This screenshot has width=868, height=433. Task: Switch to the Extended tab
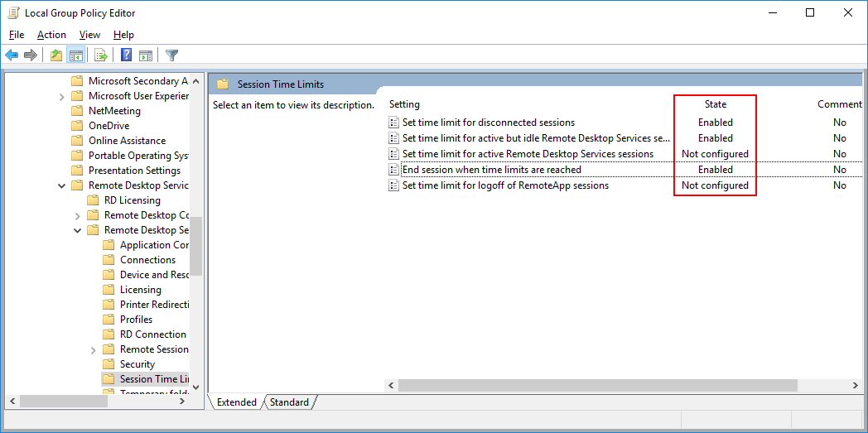236,402
